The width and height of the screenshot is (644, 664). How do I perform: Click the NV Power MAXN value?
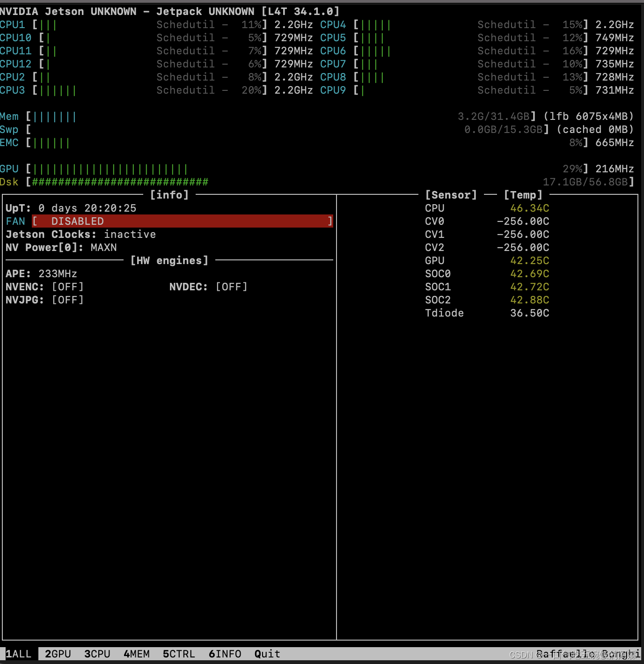click(x=104, y=247)
